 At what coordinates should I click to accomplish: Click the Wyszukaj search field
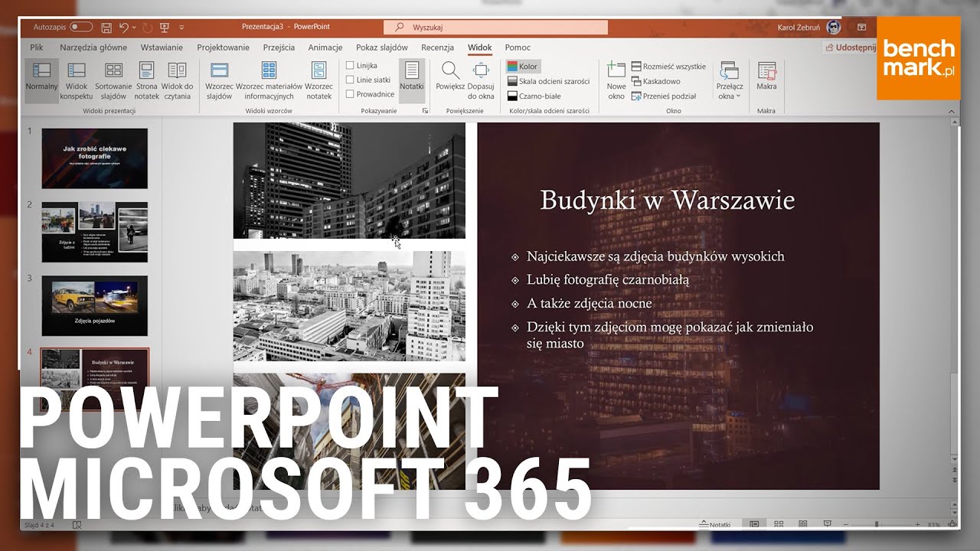coord(495,28)
